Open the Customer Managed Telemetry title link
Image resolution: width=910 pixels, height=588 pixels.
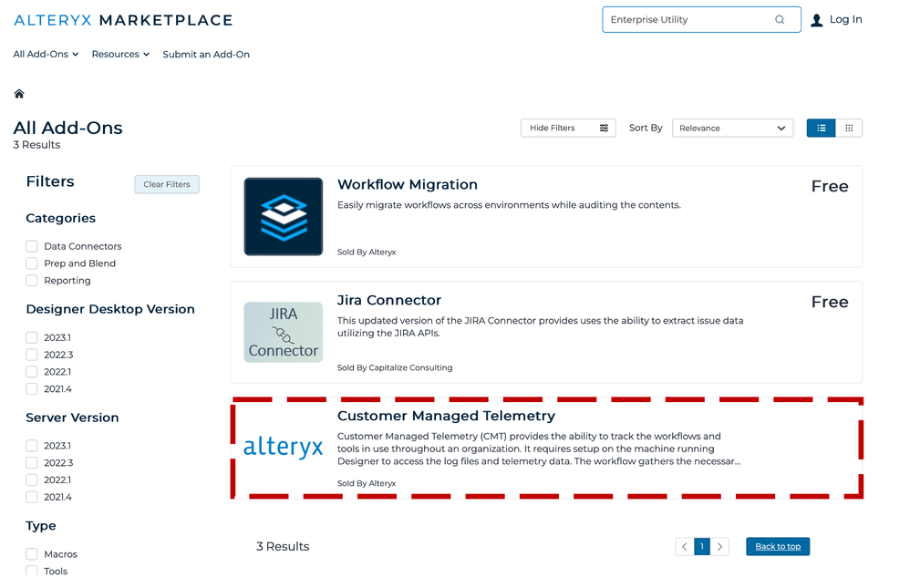(446, 416)
